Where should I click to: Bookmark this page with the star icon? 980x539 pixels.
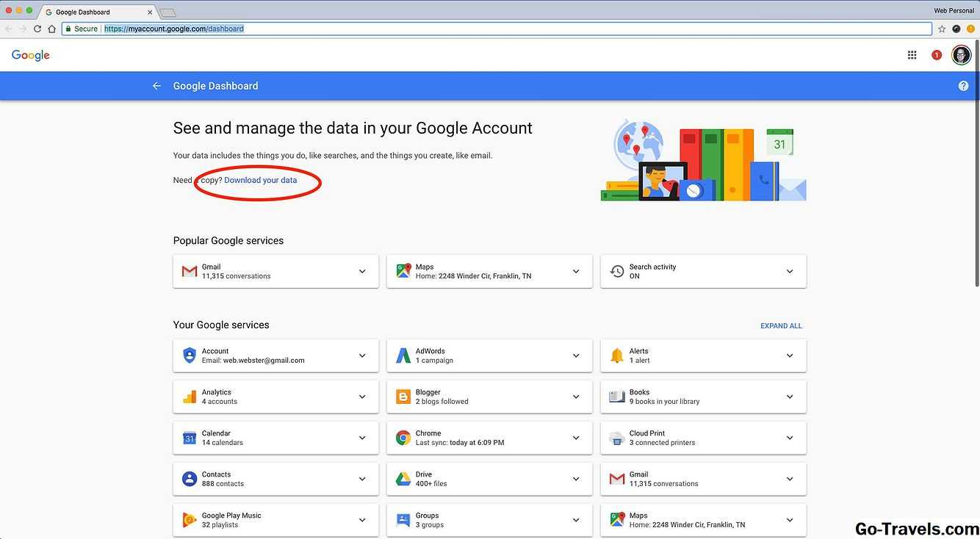[x=942, y=29]
